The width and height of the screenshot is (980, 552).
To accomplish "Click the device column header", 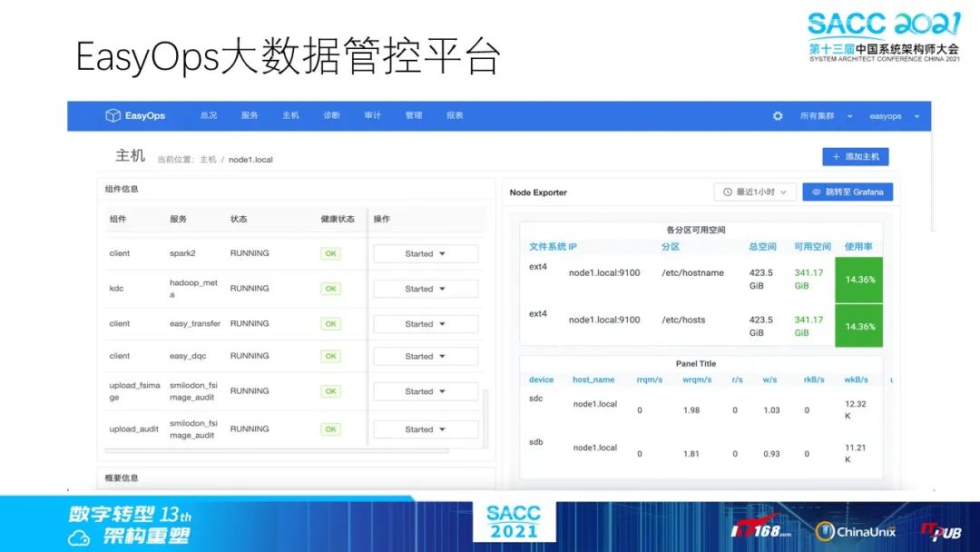I will 541,379.
